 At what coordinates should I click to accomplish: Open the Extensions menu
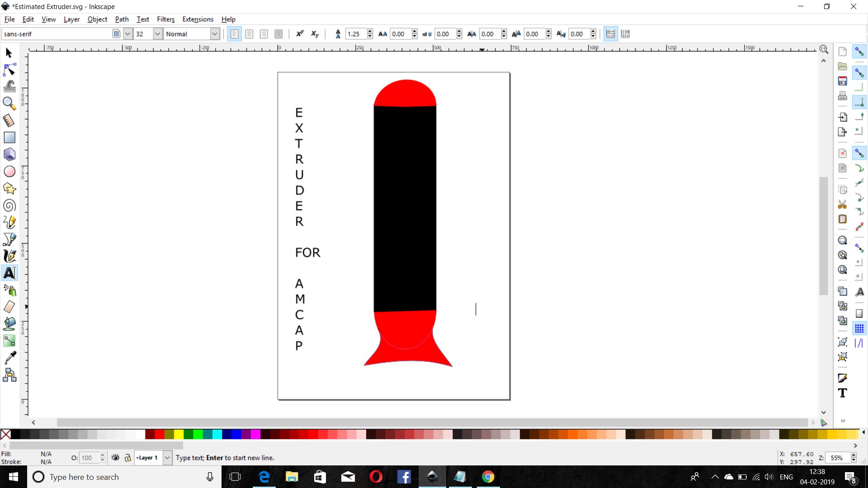198,19
